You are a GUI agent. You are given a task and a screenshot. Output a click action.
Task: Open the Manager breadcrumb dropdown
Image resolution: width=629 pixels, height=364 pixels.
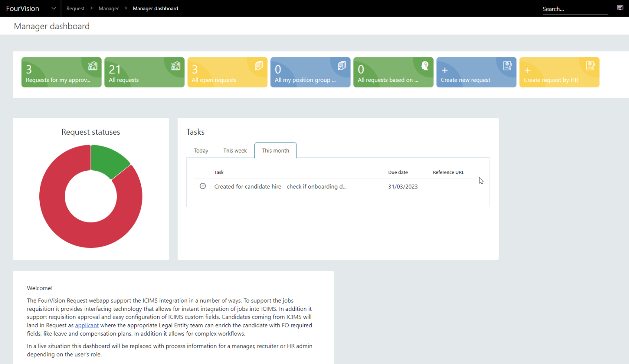tap(109, 8)
